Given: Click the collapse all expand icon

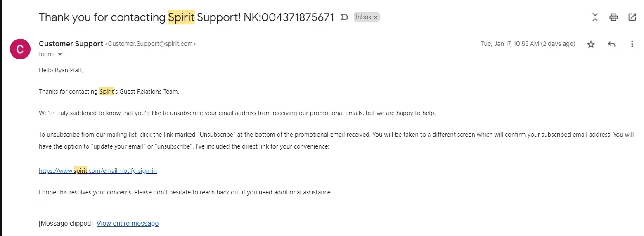Looking at the screenshot, I should (595, 17).
